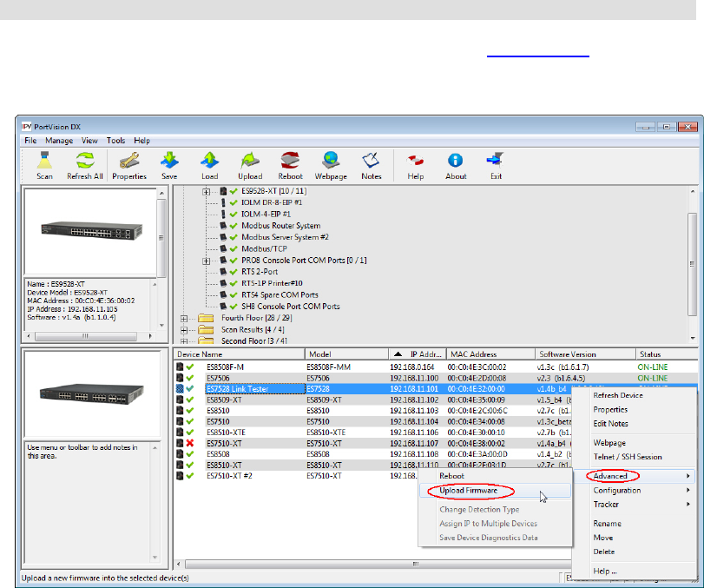
Task: Click the device icon beside RTS 2-Port
Action: (x=223, y=271)
